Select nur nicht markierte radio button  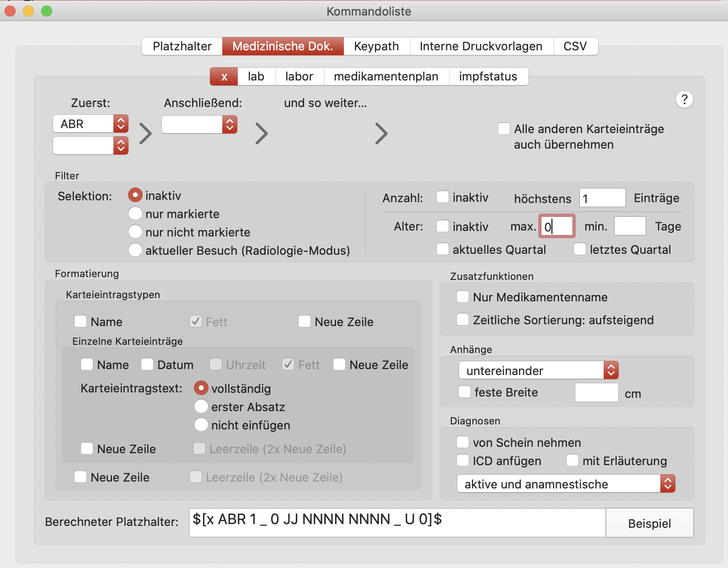135,232
